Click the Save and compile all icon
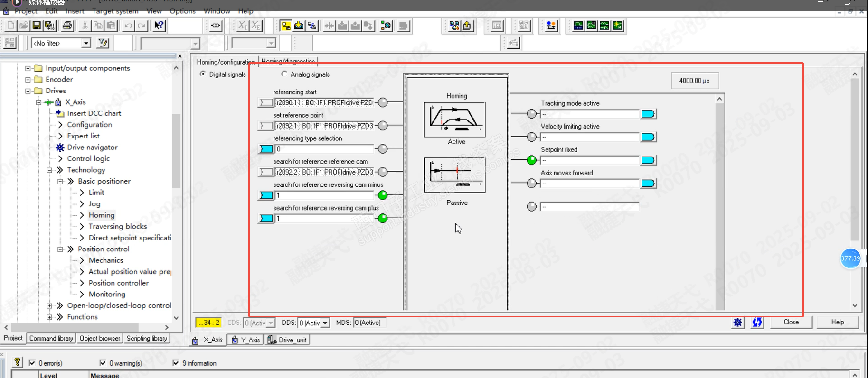 (x=49, y=26)
